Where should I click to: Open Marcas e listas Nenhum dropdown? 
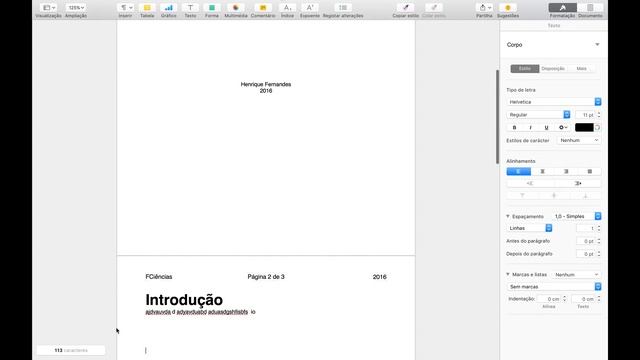[x=577, y=275]
